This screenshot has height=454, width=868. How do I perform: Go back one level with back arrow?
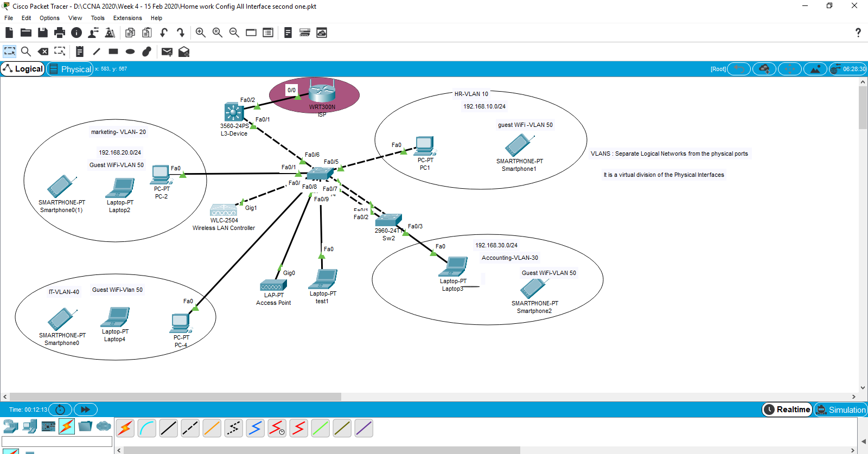739,69
